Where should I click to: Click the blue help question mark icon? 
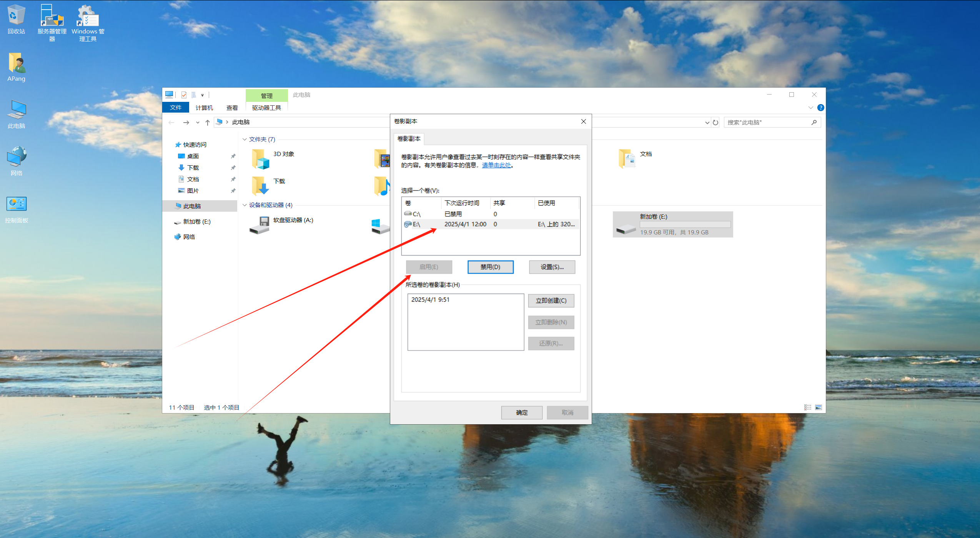tap(820, 108)
